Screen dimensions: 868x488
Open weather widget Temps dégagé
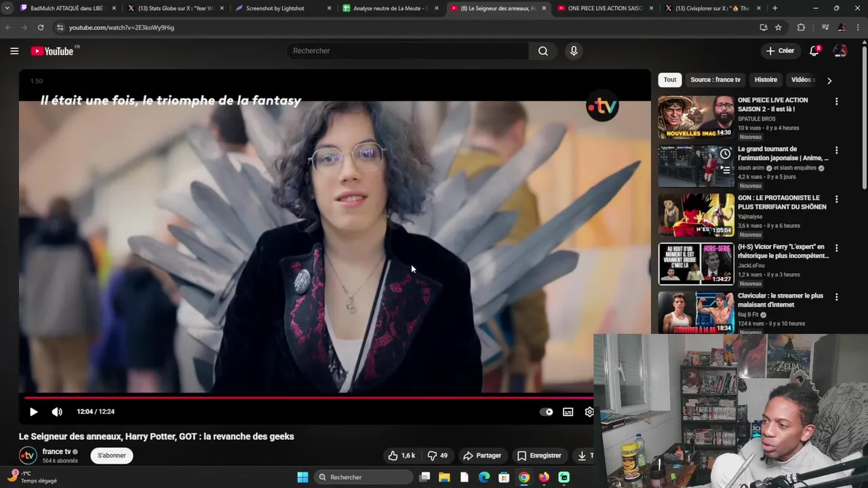(x=33, y=477)
